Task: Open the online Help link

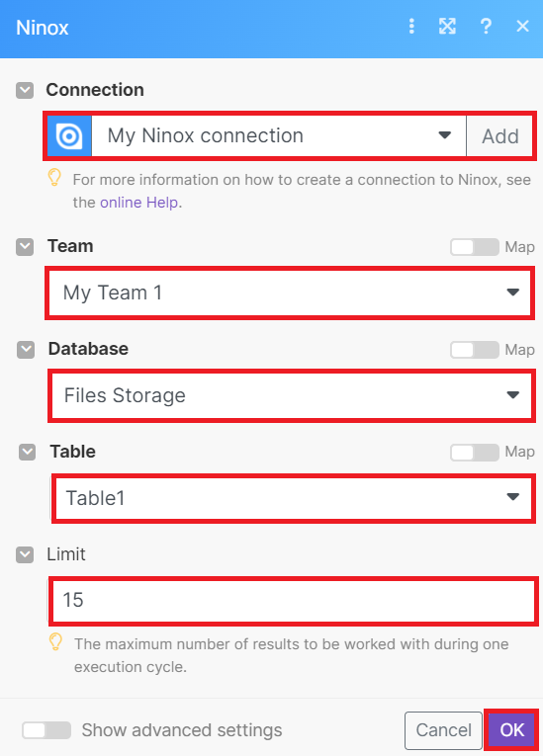Action: click(x=139, y=203)
